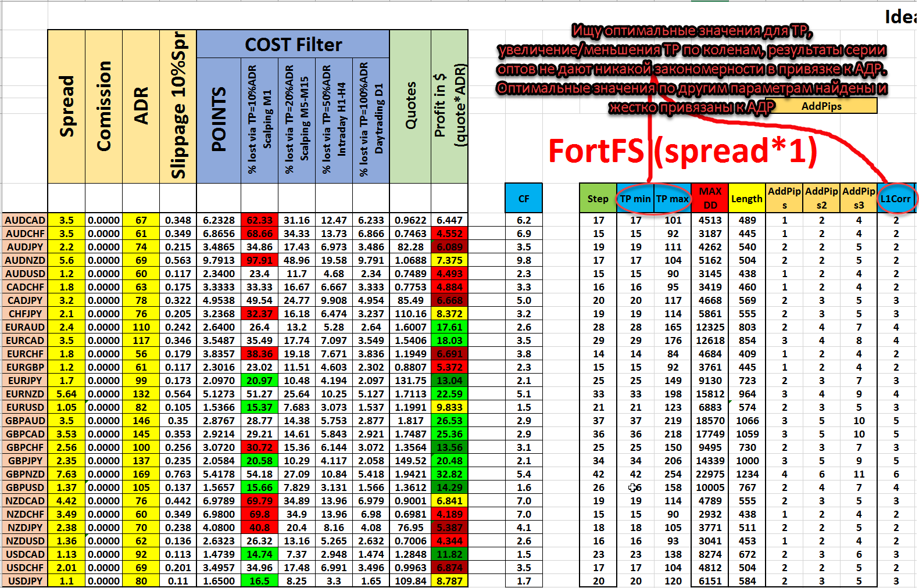Click the % lost via TP=100%ADR header
The width and height of the screenshot is (919, 588).
click(371, 120)
